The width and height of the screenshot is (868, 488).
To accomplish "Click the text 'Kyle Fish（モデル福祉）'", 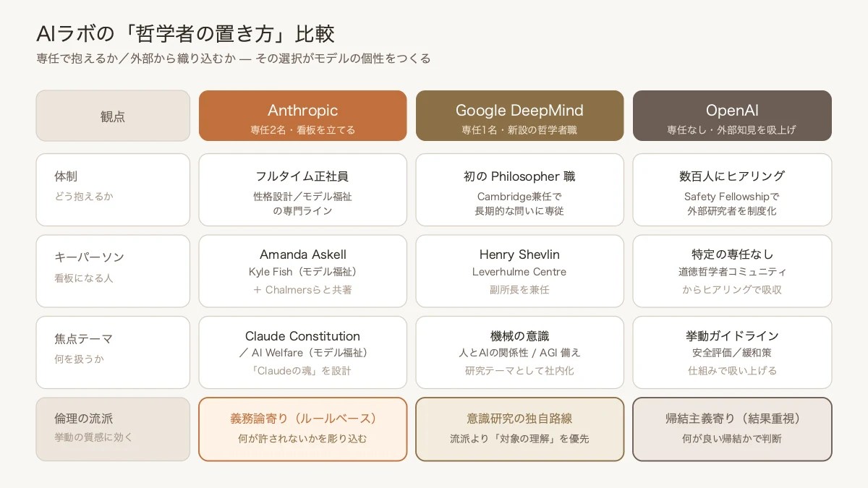I will click(302, 272).
